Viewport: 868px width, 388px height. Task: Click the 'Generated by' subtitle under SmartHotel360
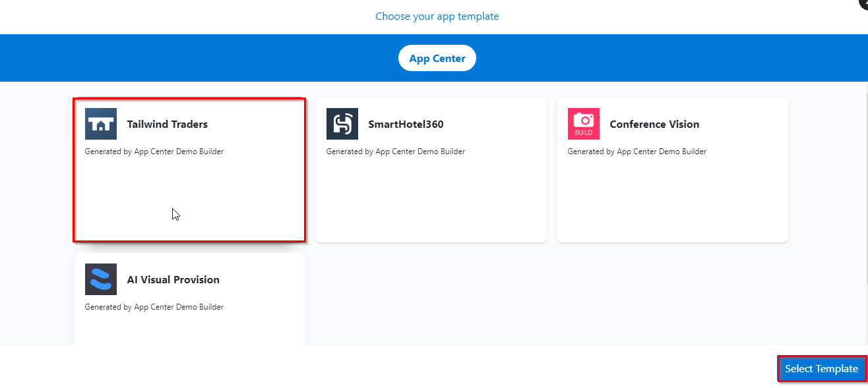(396, 152)
